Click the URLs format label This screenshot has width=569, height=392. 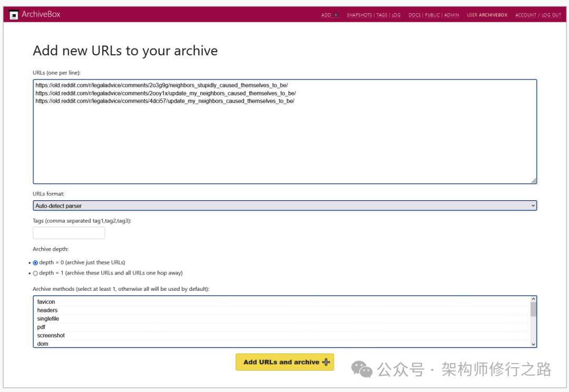point(48,194)
